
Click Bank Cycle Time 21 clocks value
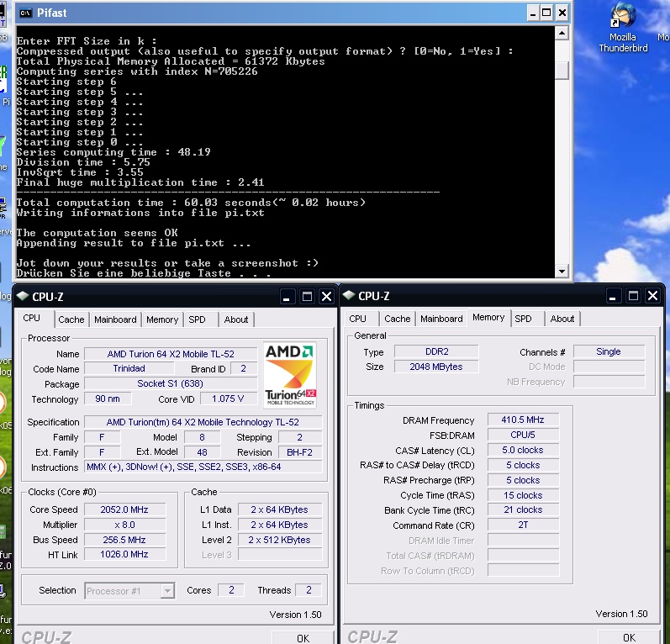coord(523,509)
